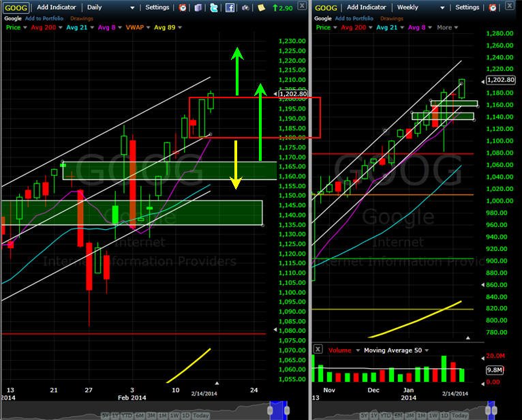
Task: Expand the Weekly timeframe dropdown
Action: 442,7
